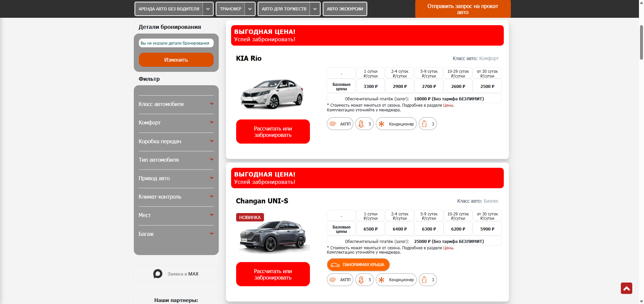Click the car icon on ПАНОРАМНАЯ КРЫША badge
The image size is (644, 304).
(335, 265)
